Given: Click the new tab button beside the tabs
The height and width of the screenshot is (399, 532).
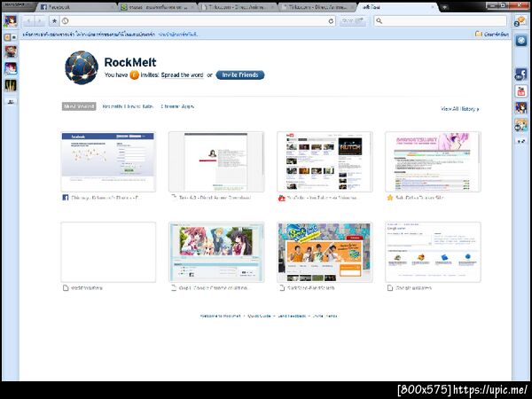Looking at the screenshot, I should click(444, 7).
